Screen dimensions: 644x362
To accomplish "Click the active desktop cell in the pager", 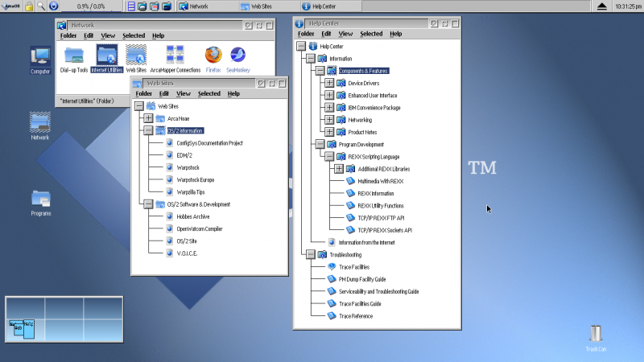I will (x=25, y=330).
